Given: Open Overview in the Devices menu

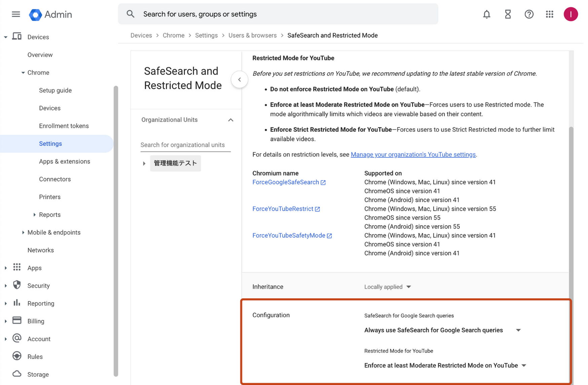Looking at the screenshot, I should (x=40, y=55).
